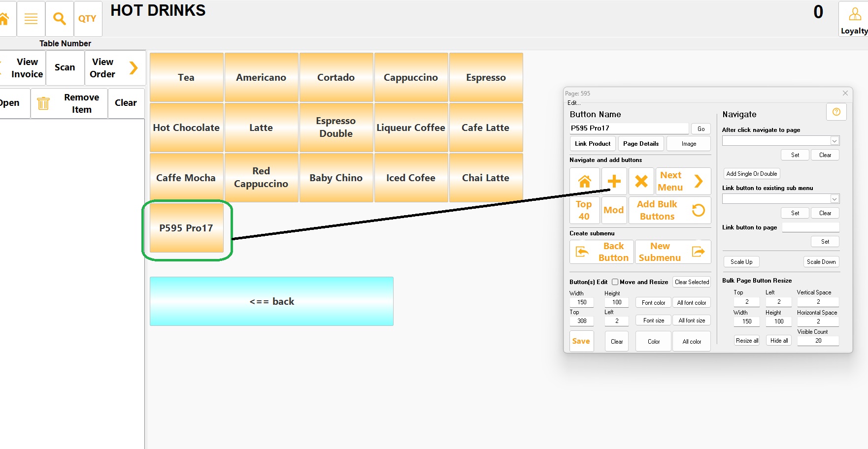Select the Cappuccino drink button

[411, 77]
